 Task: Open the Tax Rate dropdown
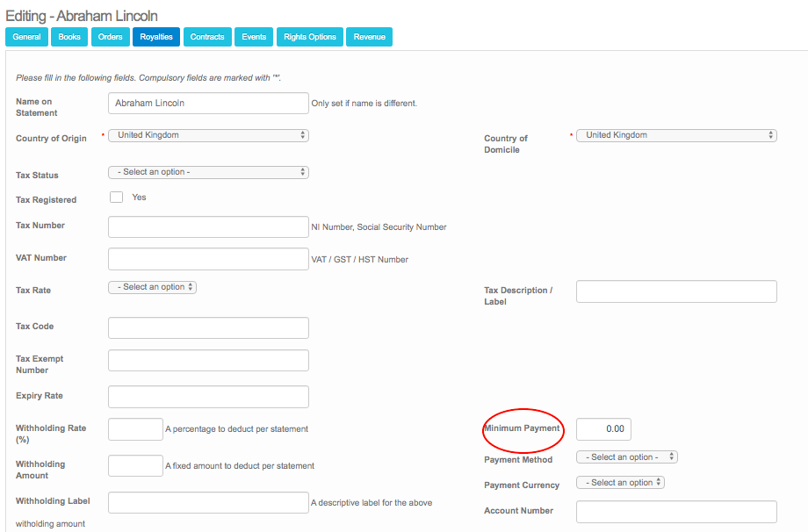pos(152,287)
